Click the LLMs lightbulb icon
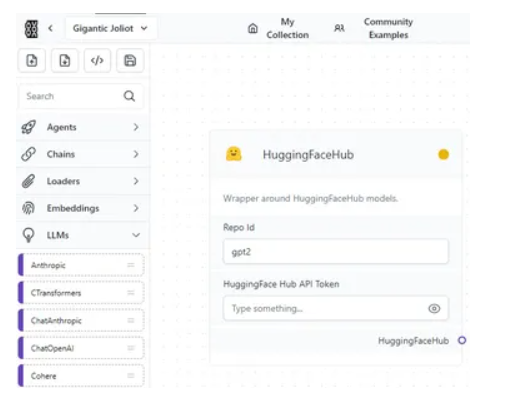 [x=28, y=235]
